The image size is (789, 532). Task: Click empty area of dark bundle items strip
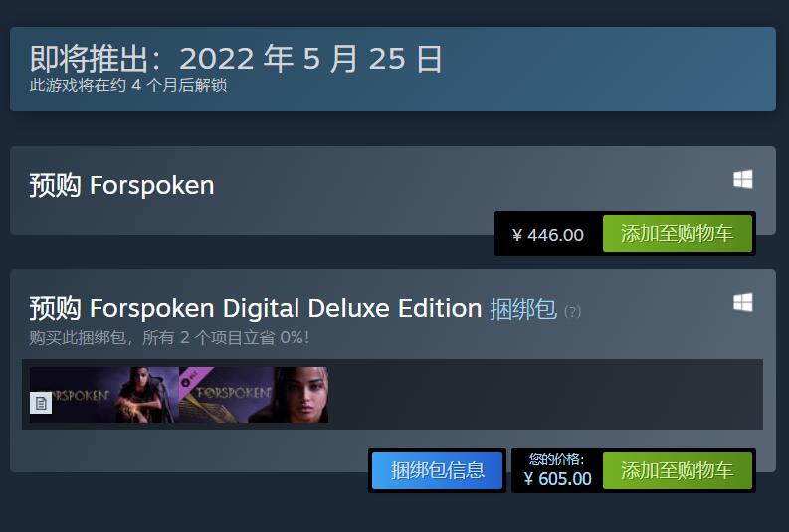(x=545, y=395)
